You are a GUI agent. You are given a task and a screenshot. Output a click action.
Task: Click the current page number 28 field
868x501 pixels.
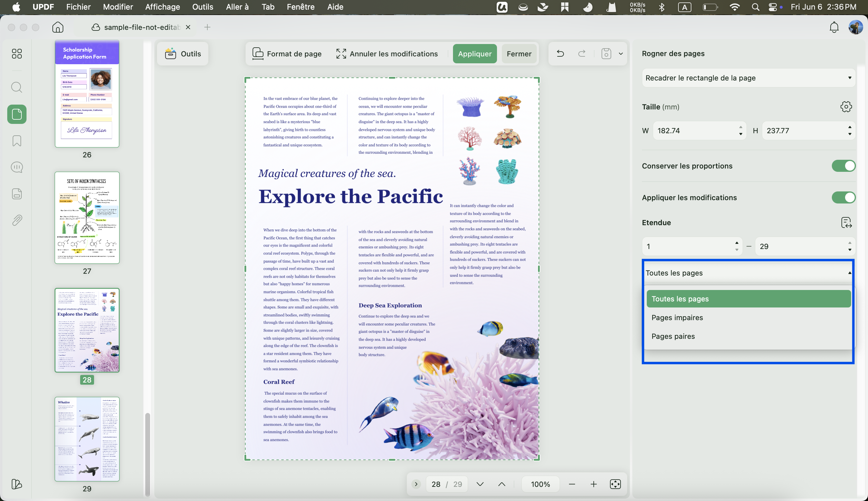tap(436, 484)
